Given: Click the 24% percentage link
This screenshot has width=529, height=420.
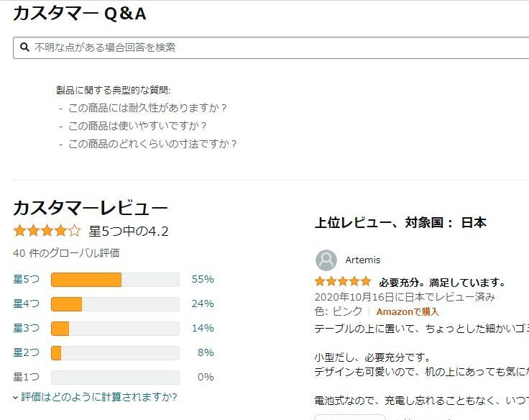Looking at the screenshot, I should click(203, 304).
